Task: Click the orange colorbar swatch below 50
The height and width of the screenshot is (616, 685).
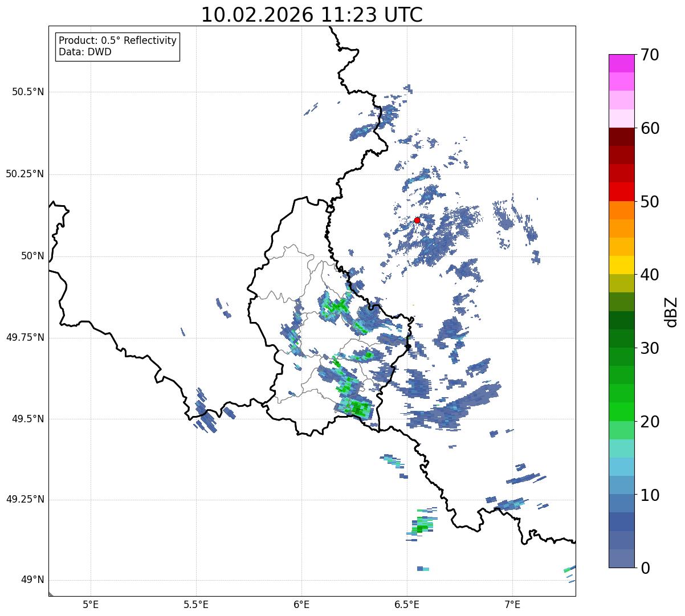Action: tap(622, 210)
